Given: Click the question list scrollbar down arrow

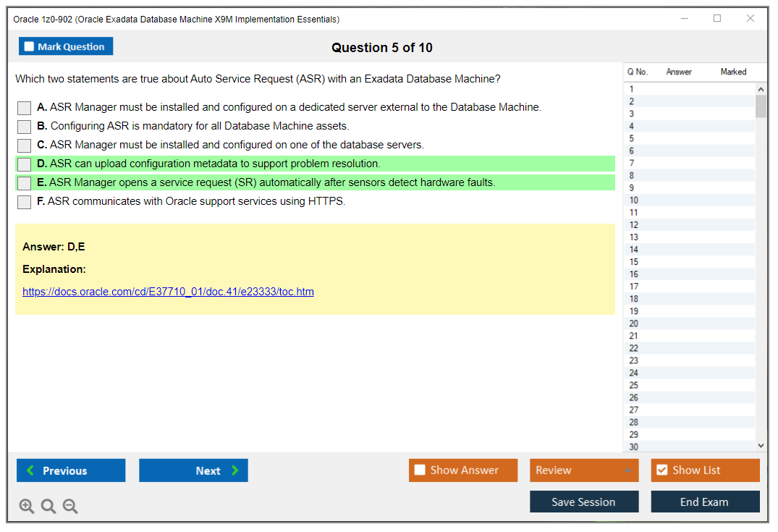Looking at the screenshot, I should coord(761,445).
